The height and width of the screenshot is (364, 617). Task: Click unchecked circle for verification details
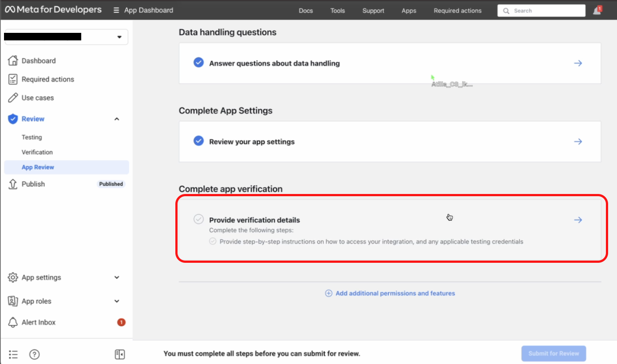[198, 219]
